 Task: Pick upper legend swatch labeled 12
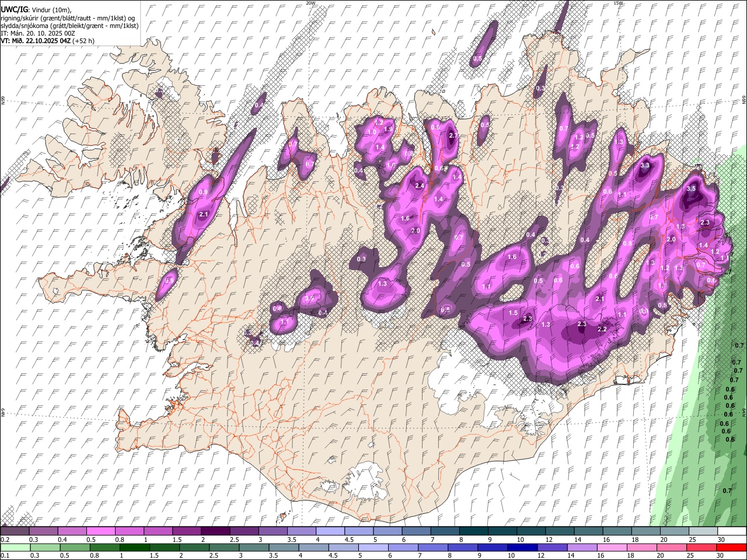click(560, 531)
